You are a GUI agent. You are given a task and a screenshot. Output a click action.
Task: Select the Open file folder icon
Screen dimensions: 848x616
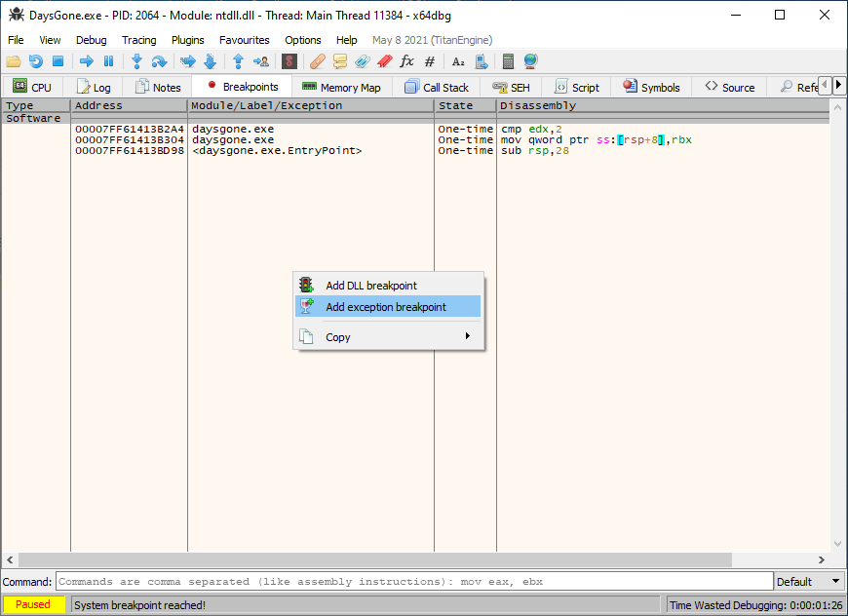[13, 60]
